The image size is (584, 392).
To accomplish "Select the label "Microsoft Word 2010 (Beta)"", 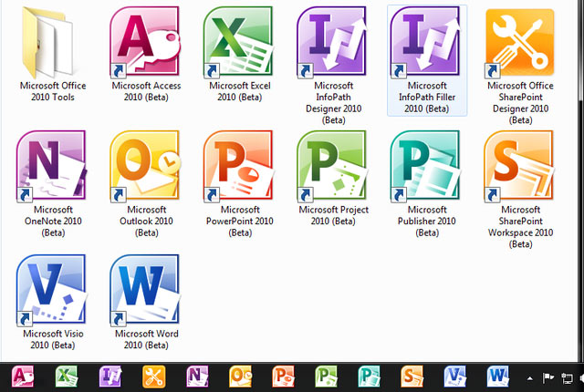I will (x=146, y=339).
